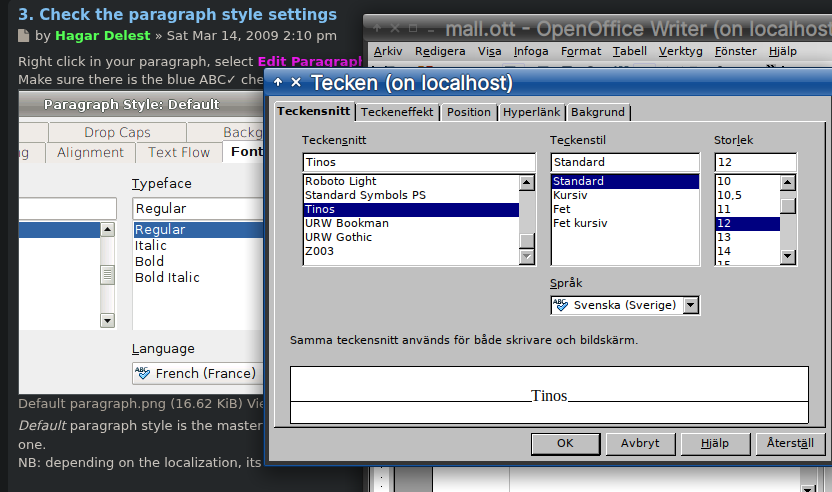The image size is (832, 492).
Task: Select size 14 in Storlek list
Action: [748, 251]
